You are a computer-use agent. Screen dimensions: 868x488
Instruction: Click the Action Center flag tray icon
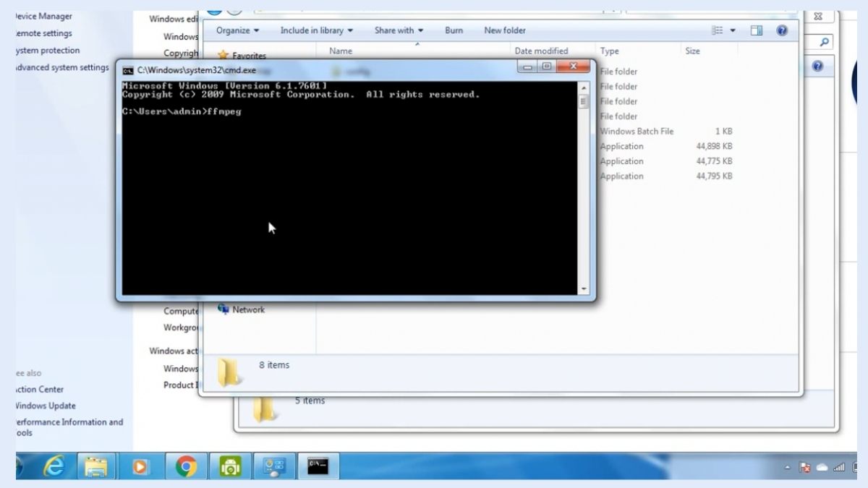[x=805, y=468]
